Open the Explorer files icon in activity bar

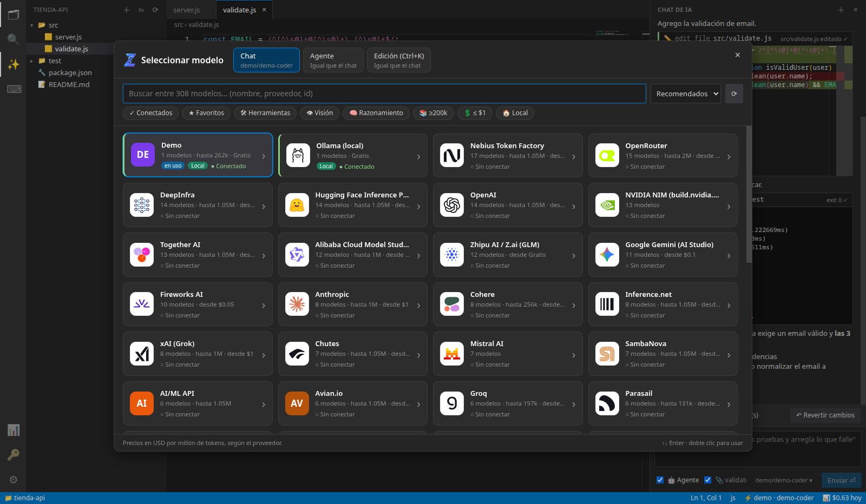[14, 15]
